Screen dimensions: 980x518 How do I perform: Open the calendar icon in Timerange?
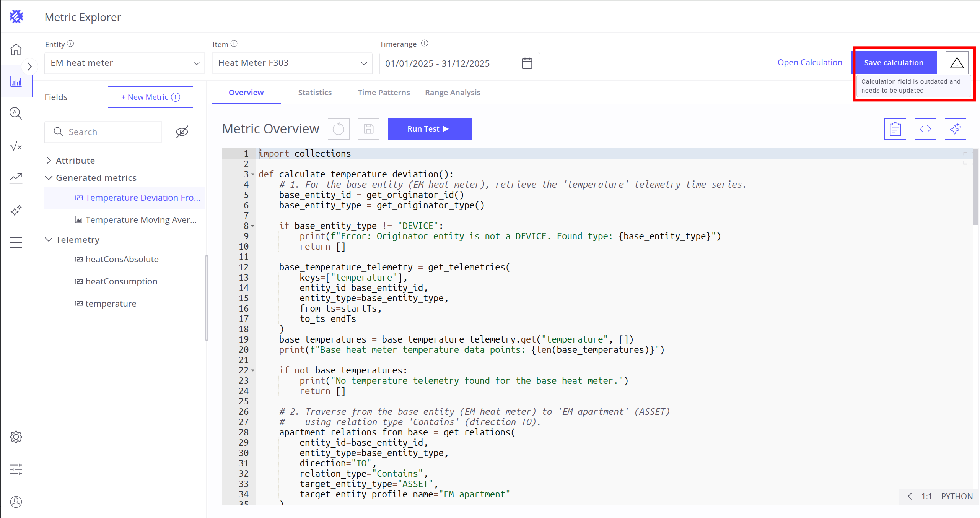pyautogui.click(x=527, y=63)
